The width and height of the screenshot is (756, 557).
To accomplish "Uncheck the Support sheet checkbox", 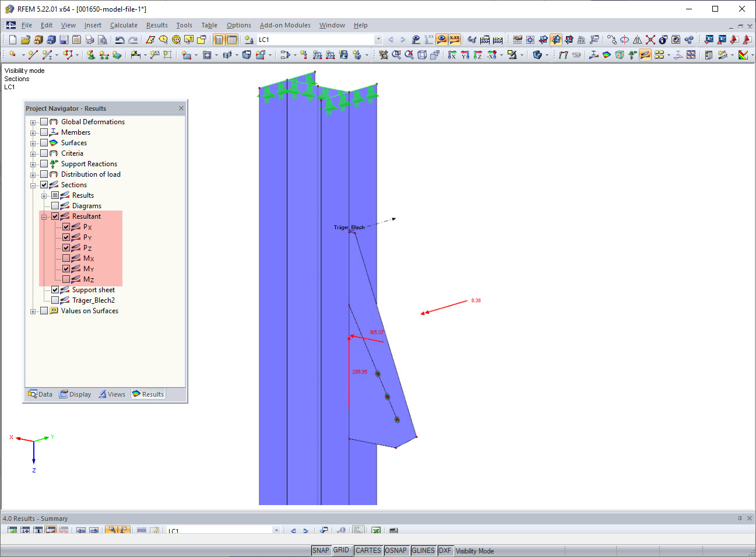I will 55,290.
